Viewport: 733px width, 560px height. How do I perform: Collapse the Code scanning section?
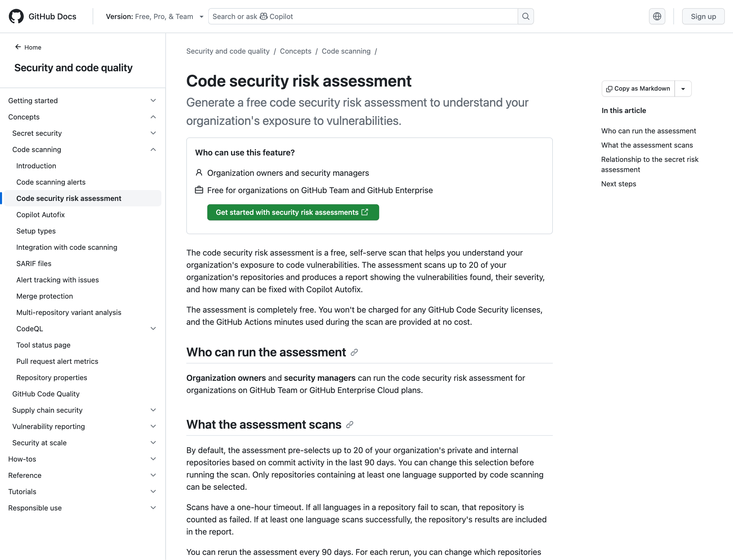click(x=153, y=149)
